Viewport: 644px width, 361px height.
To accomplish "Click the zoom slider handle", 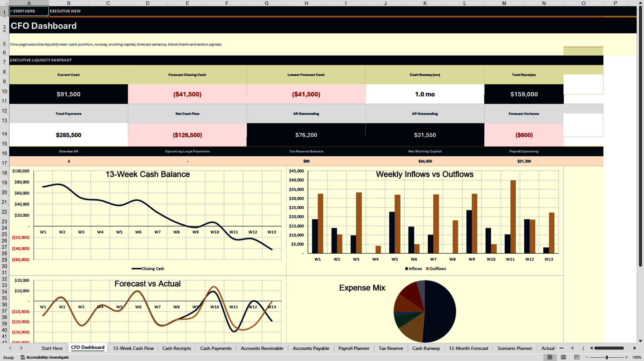I will (607, 357).
